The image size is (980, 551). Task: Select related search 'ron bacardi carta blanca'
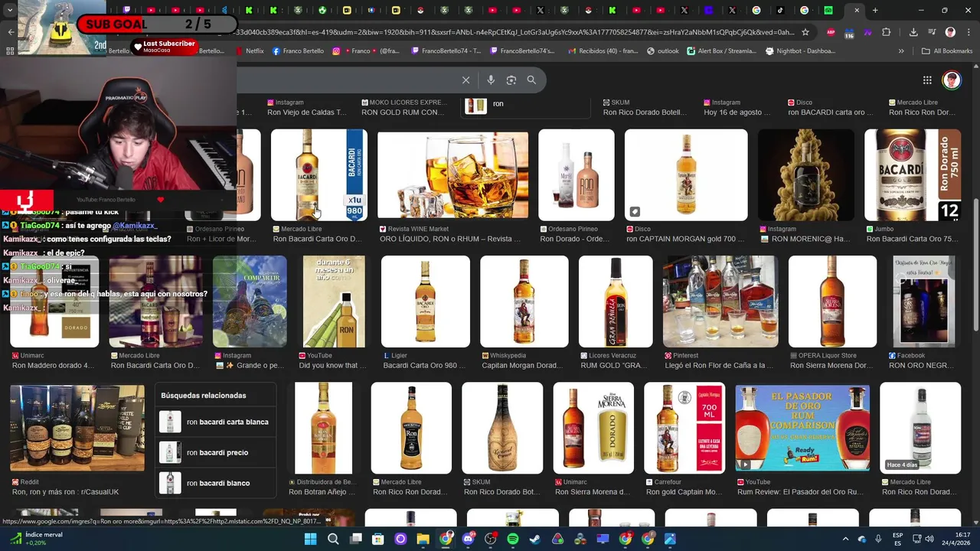point(216,422)
